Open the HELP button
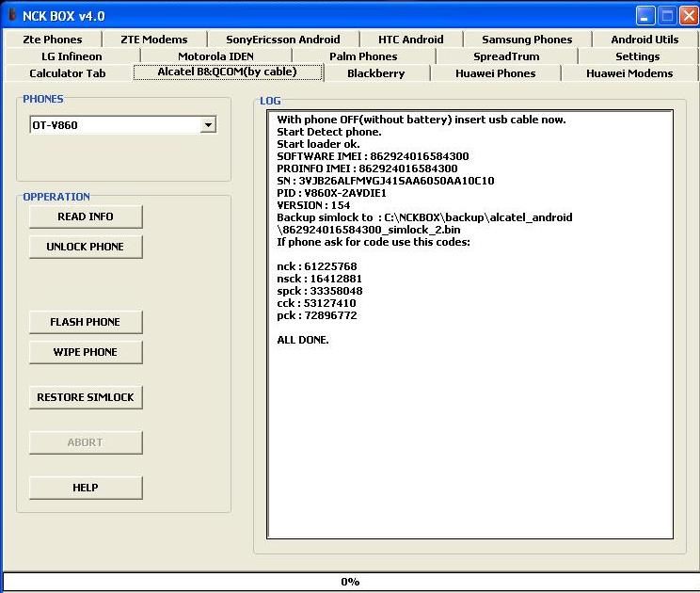Screen dimensions: 700x593 [x=86, y=488]
